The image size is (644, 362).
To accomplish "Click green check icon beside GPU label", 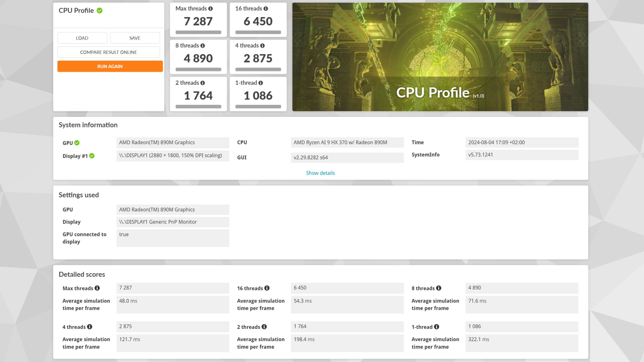I will pos(77,143).
